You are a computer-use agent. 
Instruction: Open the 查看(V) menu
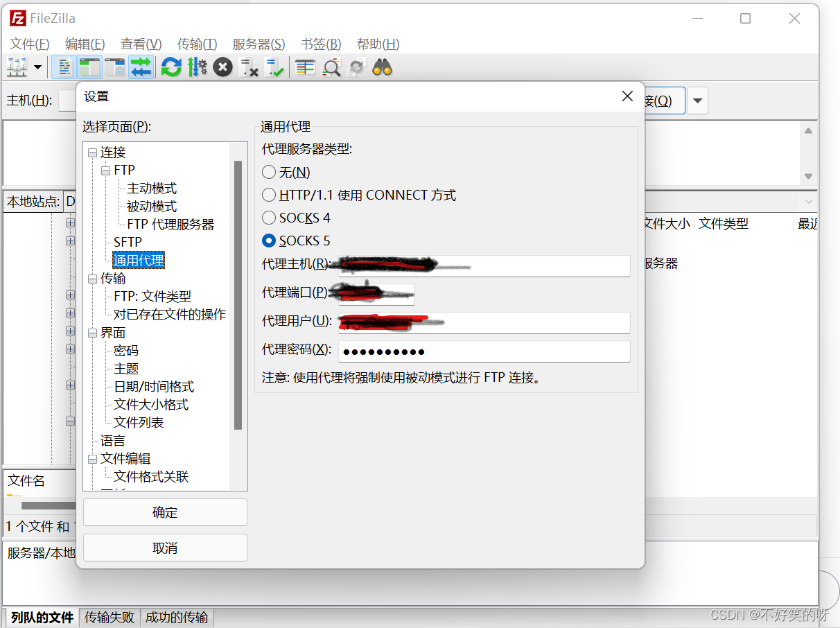[x=141, y=44]
